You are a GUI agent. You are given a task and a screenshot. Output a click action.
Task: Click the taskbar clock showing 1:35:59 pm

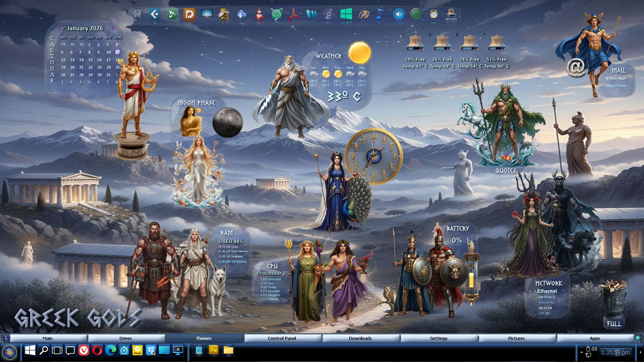tap(615, 352)
